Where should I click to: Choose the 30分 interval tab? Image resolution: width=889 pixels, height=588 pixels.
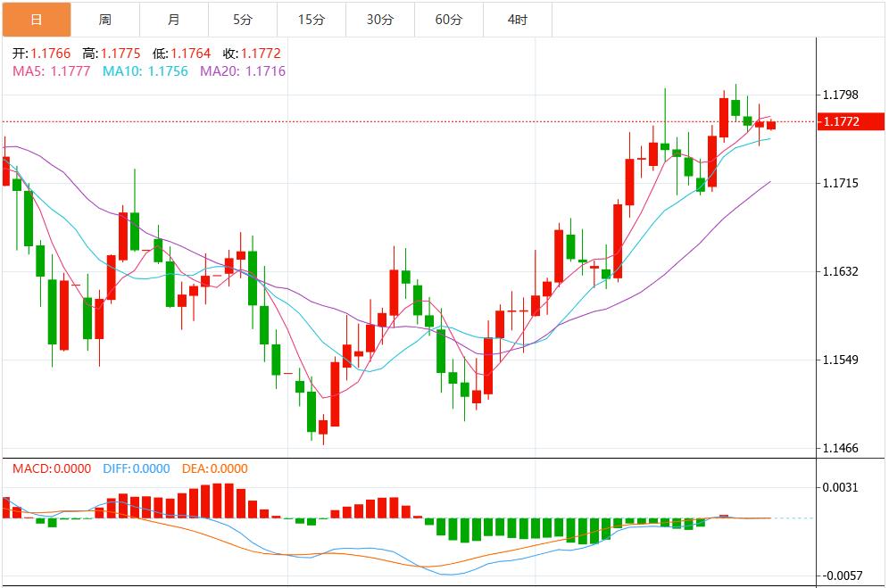(380, 19)
